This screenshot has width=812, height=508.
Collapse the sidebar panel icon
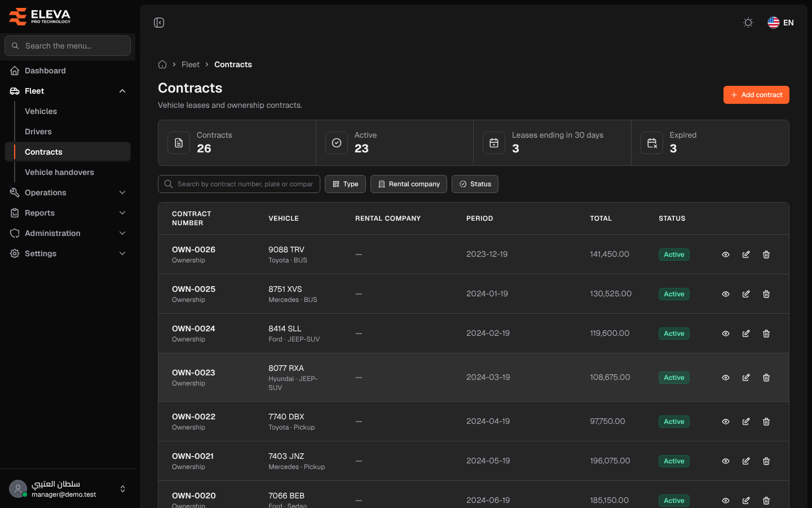tap(159, 23)
